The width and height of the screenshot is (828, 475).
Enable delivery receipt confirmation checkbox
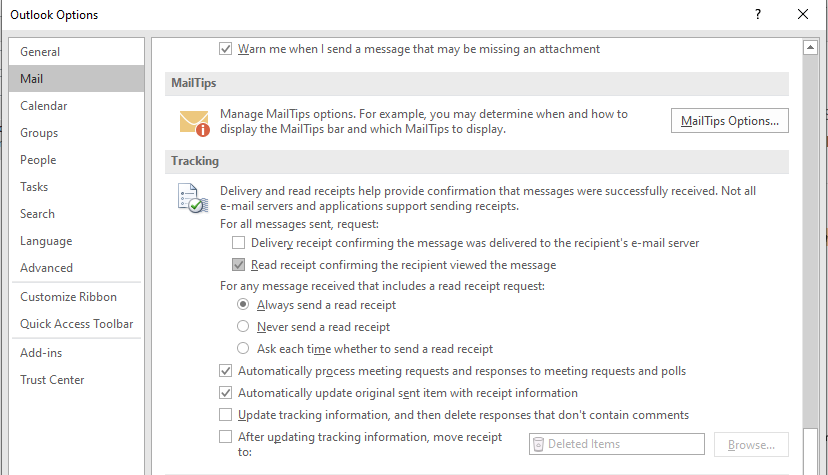pyautogui.click(x=238, y=243)
